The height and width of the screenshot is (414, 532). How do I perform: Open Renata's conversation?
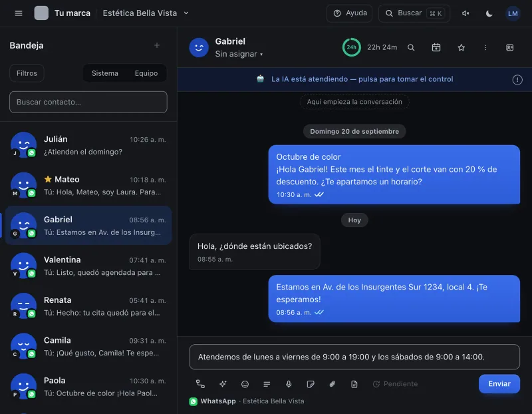pyautogui.click(x=88, y=306)
